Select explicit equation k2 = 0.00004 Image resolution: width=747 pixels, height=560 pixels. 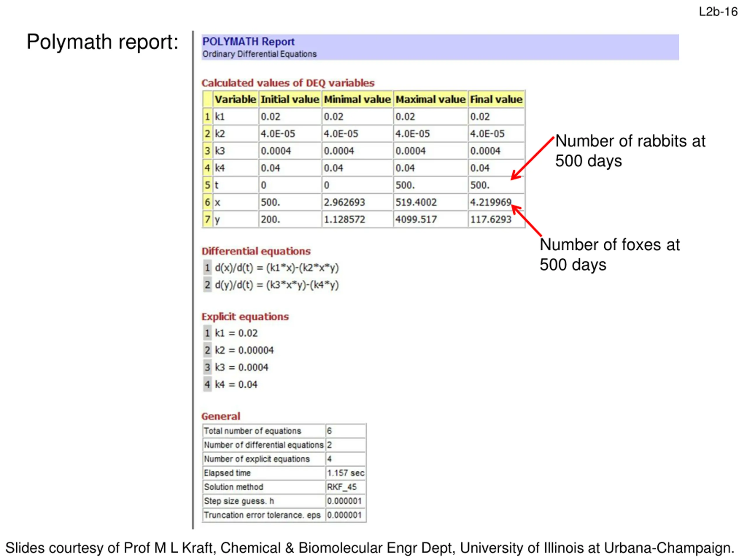(x=244, y=350)
